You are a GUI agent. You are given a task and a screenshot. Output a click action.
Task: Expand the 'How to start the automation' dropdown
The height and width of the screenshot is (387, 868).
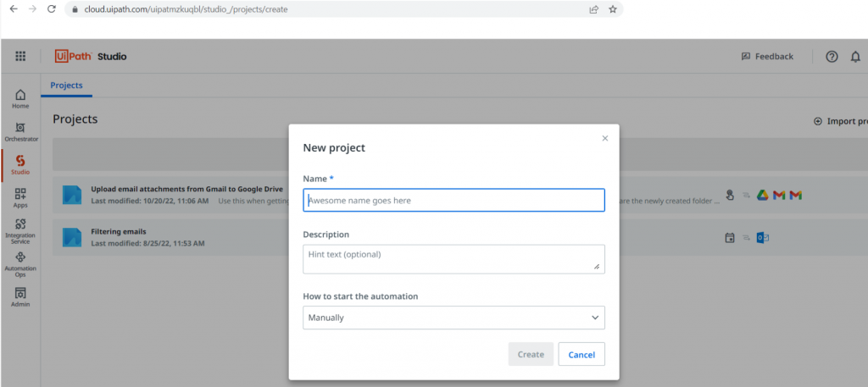point(453,318)
